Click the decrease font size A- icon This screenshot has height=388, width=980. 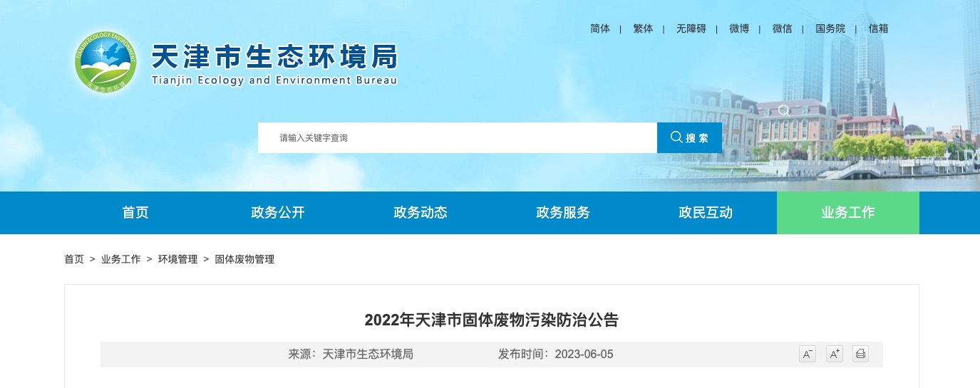808,354
